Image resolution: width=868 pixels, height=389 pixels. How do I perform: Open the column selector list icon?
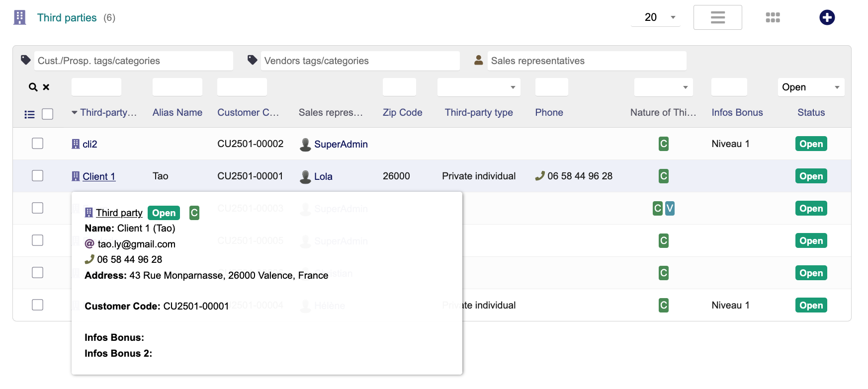pyautogui.click(x=29, y=114)
